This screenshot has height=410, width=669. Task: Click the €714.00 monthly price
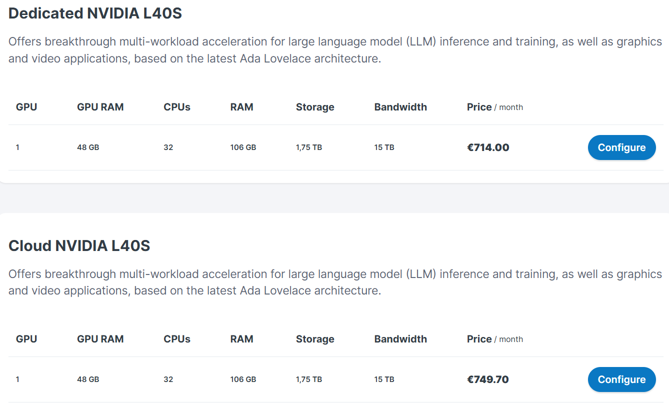point(488,147)
